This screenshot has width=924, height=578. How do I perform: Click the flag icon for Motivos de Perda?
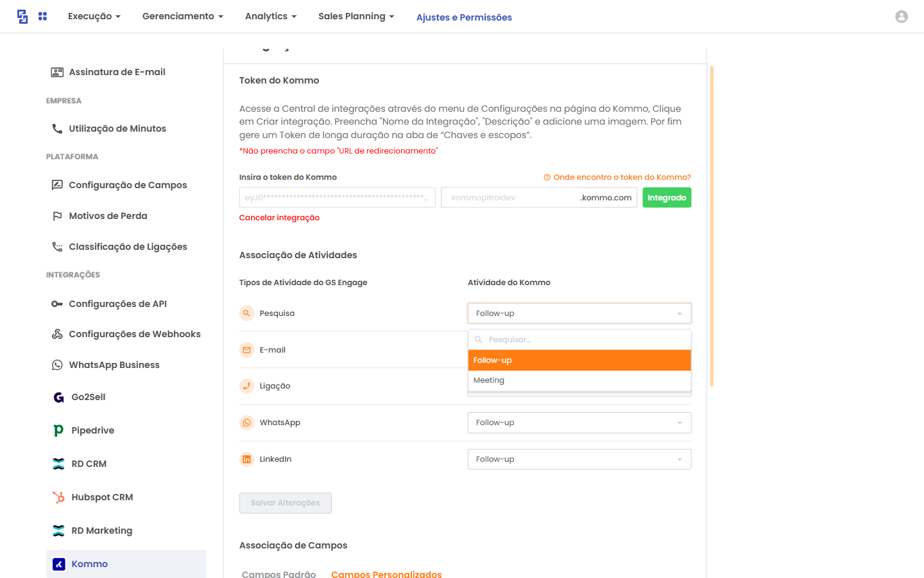point(57,216)
